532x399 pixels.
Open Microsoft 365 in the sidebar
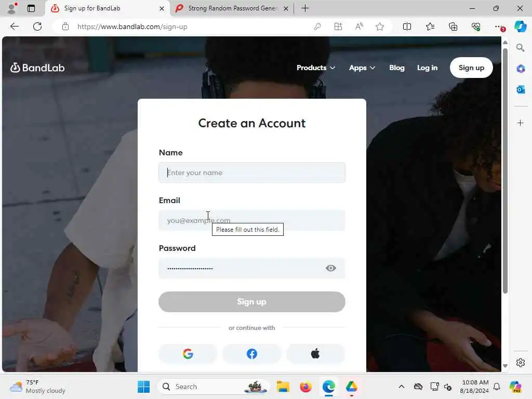tap(521, 69)
